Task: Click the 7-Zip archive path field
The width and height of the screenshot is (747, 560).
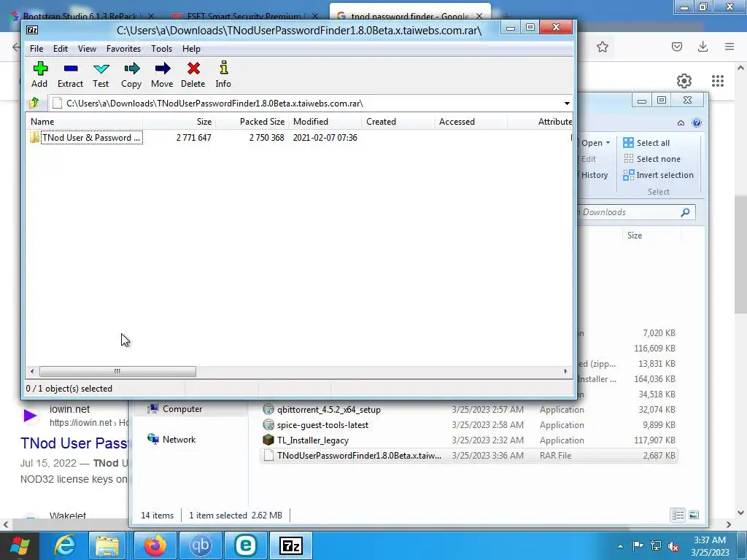Action: coord(305,104)
